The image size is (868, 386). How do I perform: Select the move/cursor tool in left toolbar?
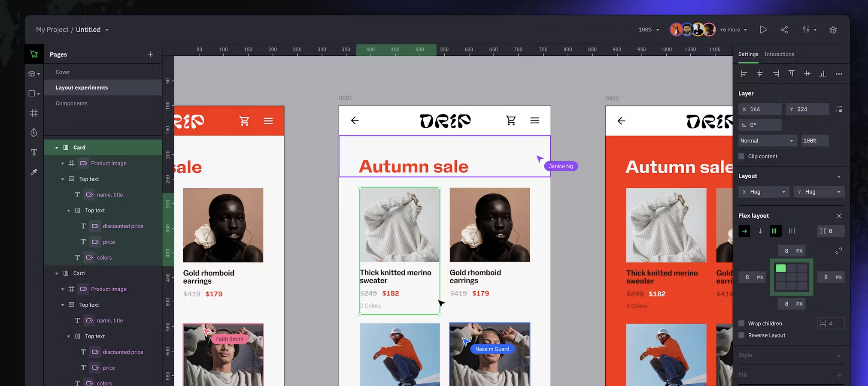pyautogui.click(x=34, y=54)
